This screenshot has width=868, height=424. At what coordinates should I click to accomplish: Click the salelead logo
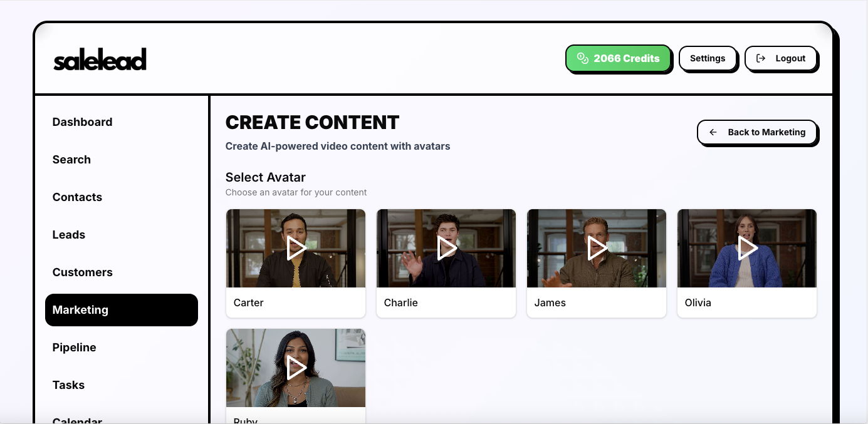100,59
